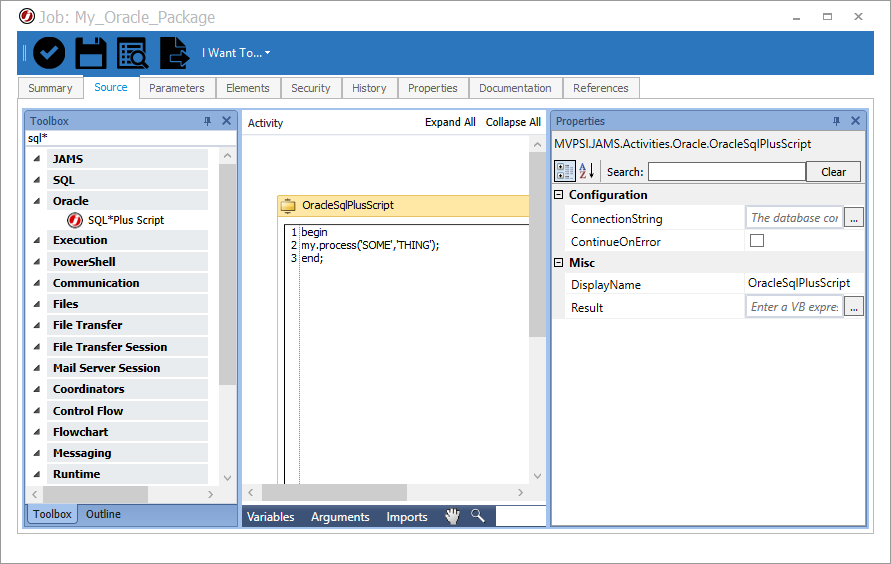Screen dimensions: 891x564
Task: Click Expand All in the activity designer
Action: pos(450,122)
